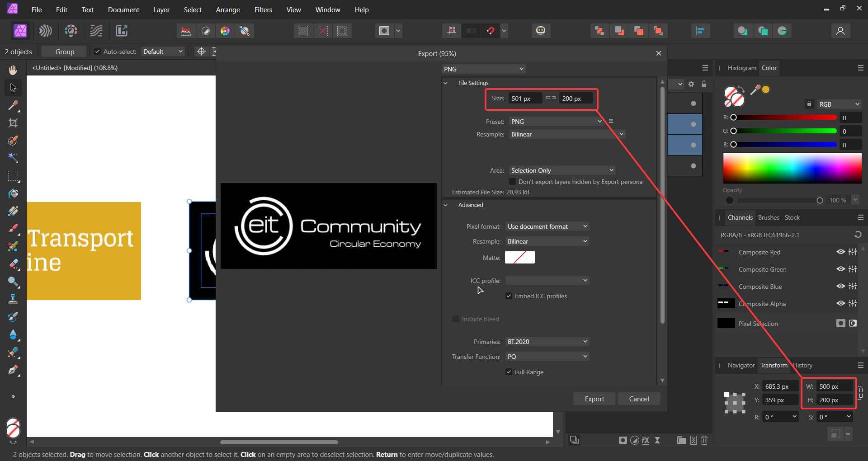Screen dimensions: 868x461
Task: Switch to the History tab
Action: (803, 365)
